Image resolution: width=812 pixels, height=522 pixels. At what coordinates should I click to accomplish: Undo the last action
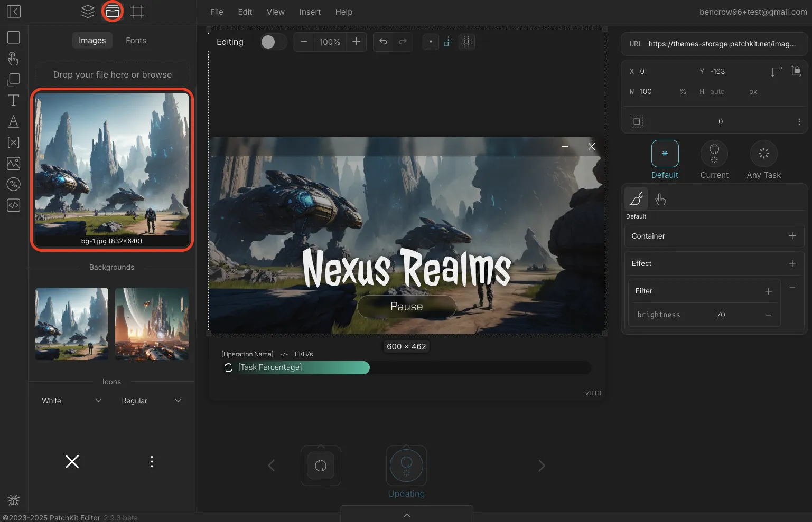pyautogui.click(x=383, y=42)
